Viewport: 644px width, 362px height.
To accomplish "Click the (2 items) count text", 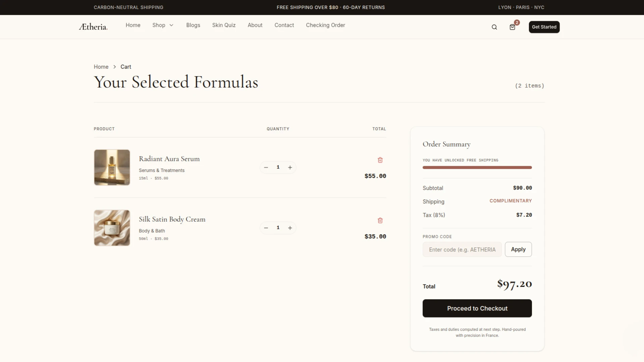I will [530, 86].
